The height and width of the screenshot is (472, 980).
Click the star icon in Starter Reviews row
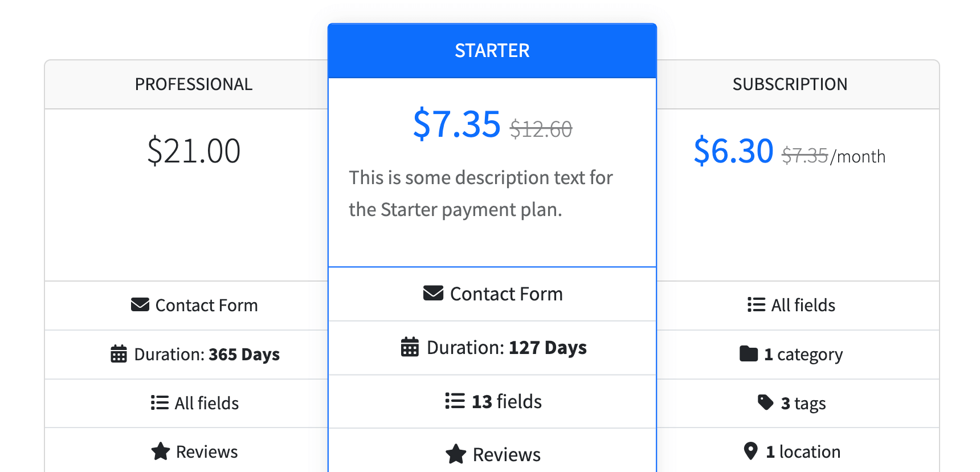click(x=456, y=454)
